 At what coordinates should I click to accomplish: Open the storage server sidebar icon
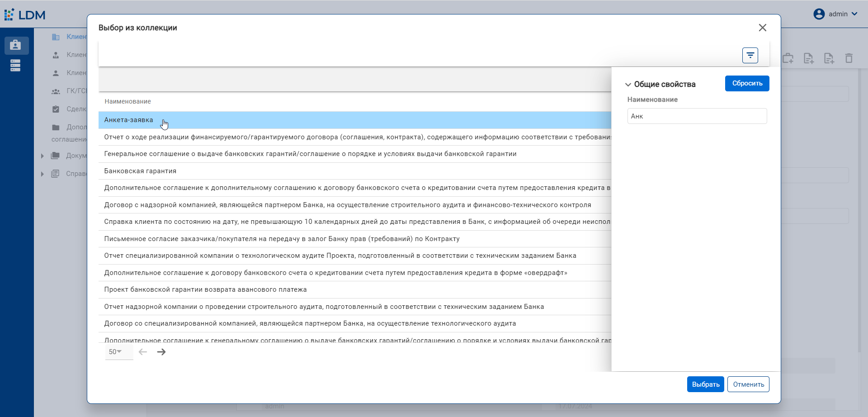click(x=16, y=66)
